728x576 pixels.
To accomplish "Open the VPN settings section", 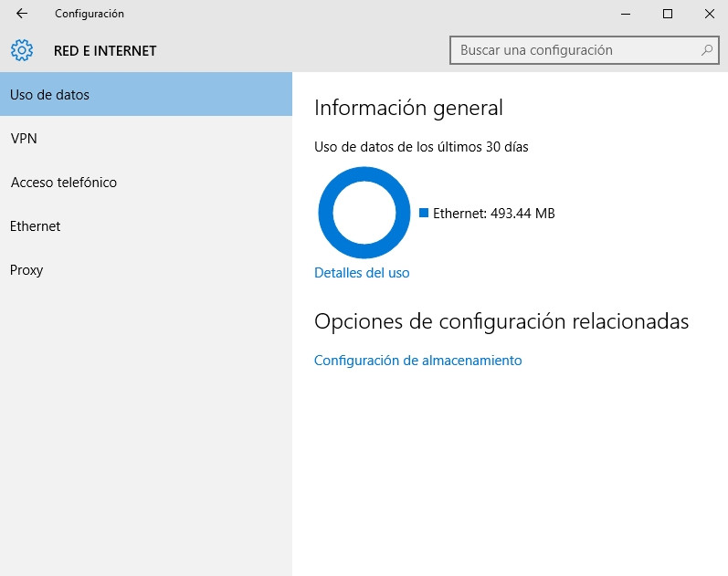I will (146, 138).
